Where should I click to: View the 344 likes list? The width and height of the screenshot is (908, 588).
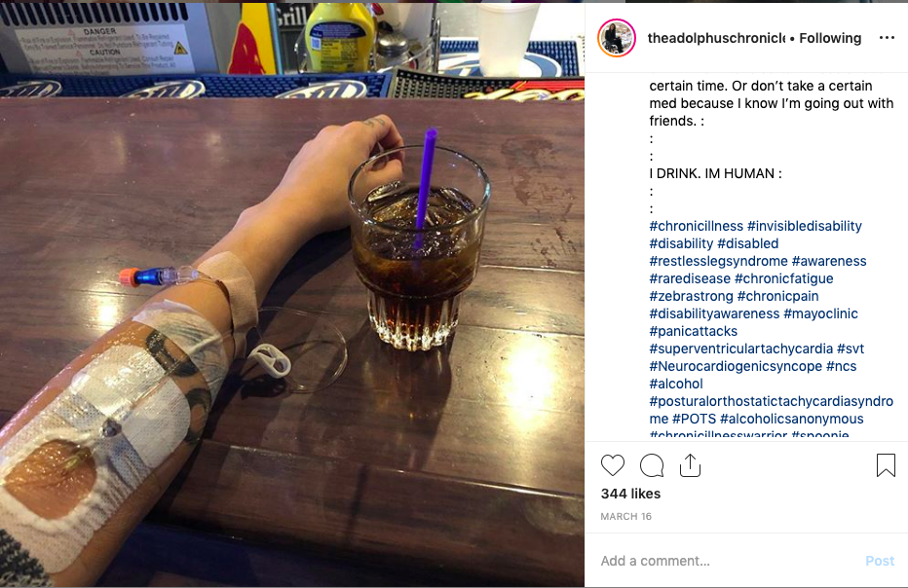click(630, 494)
